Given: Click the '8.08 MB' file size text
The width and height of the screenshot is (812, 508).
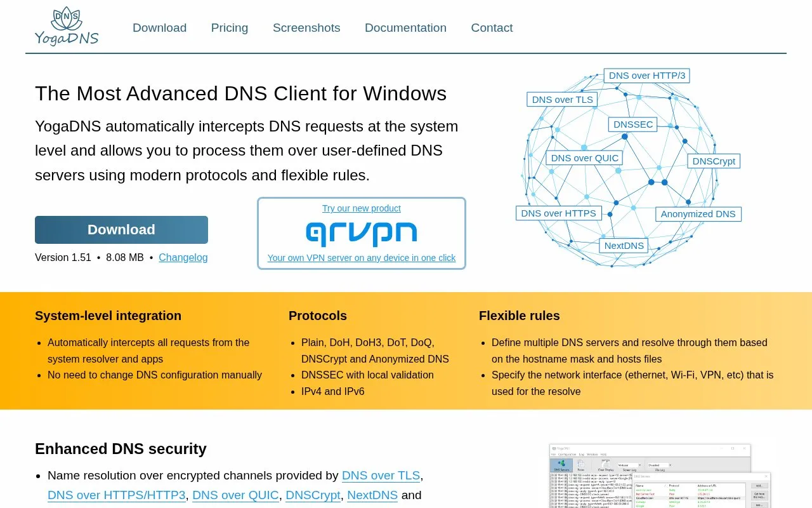Looking at the screenshot, I should [125, 258].
